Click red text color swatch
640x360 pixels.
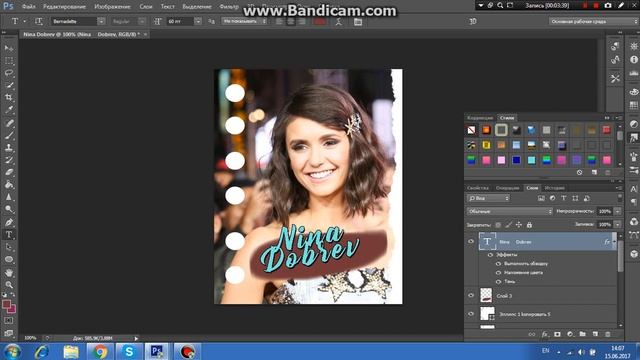tap(320, 21)
